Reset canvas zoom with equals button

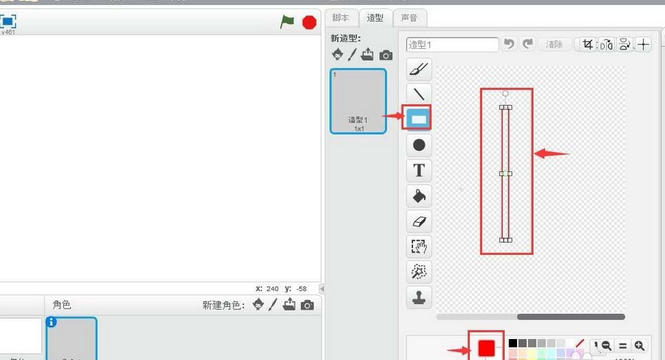coord(623,346)
